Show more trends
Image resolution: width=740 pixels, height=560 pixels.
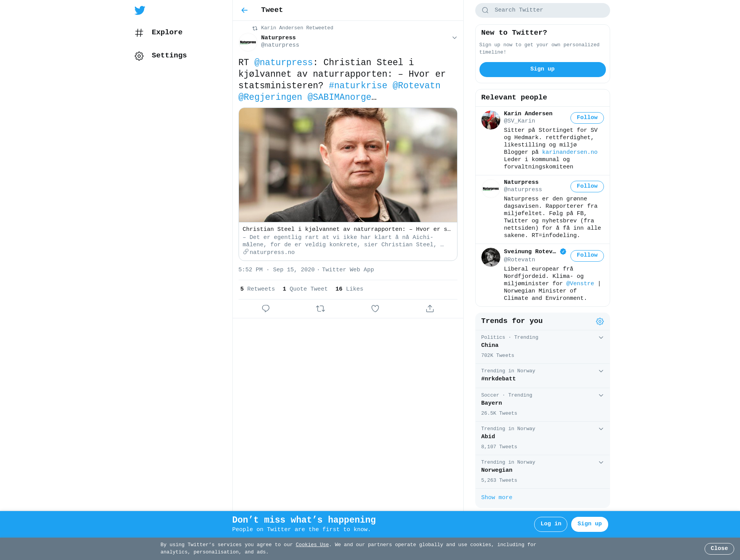coord(496,498)
